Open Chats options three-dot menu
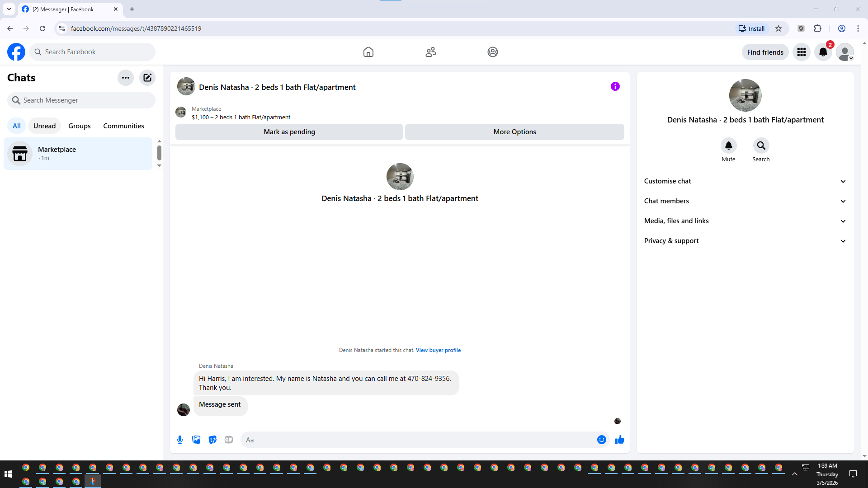The height and width of the screenshot is (488, 868). [x=126, y=78]
